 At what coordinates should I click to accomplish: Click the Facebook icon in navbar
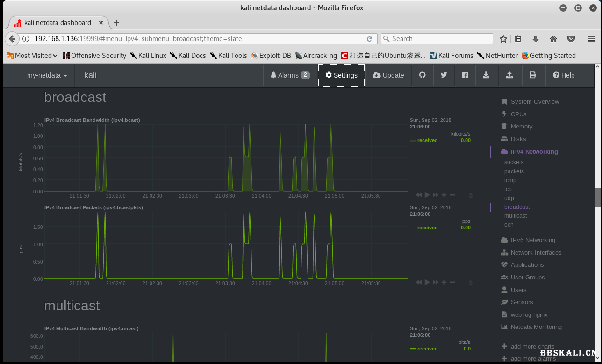tap(465, 75)
